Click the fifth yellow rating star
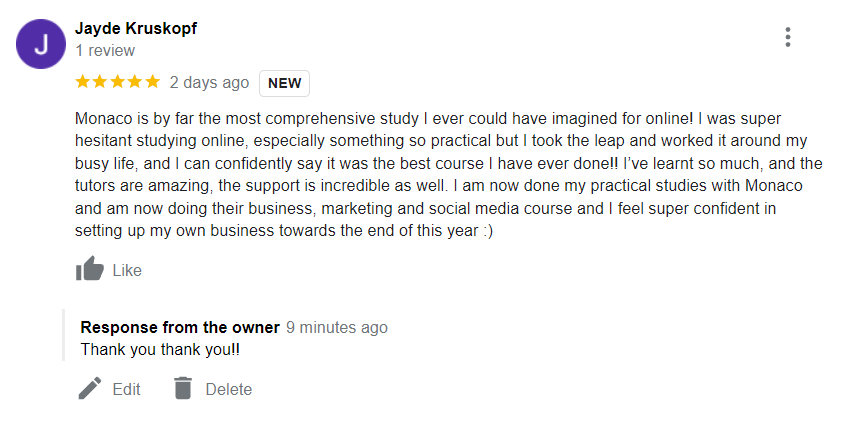 click(152, 82)
